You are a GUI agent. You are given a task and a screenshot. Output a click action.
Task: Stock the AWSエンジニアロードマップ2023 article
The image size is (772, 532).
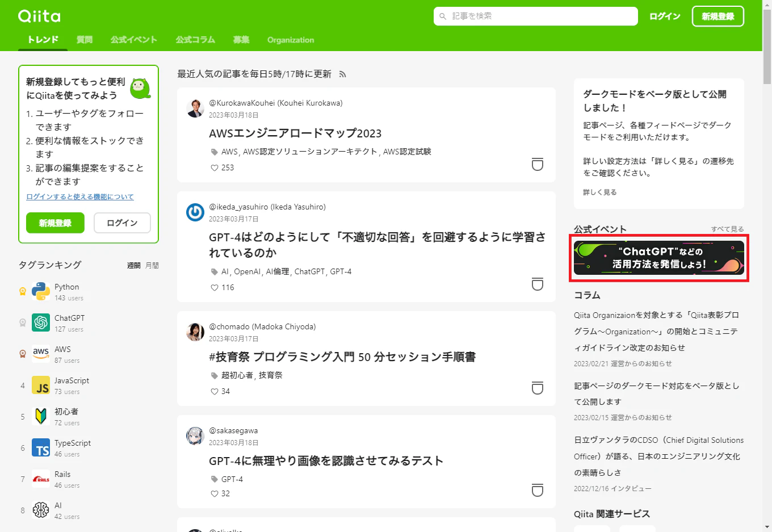[538, 164]
